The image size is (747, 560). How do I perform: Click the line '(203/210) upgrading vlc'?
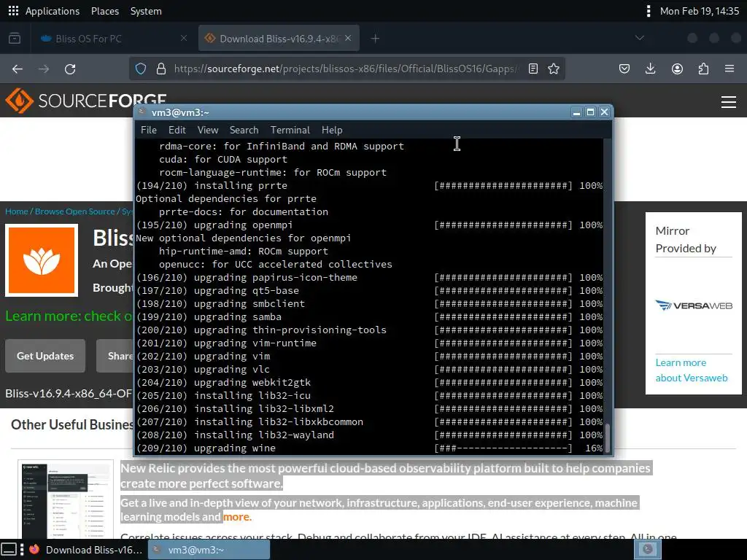click(x=203, y=370)
